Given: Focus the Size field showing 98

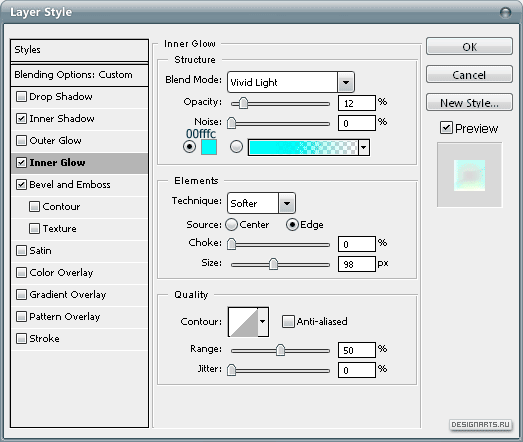Looking at the screenshot, I should [357, 264].
